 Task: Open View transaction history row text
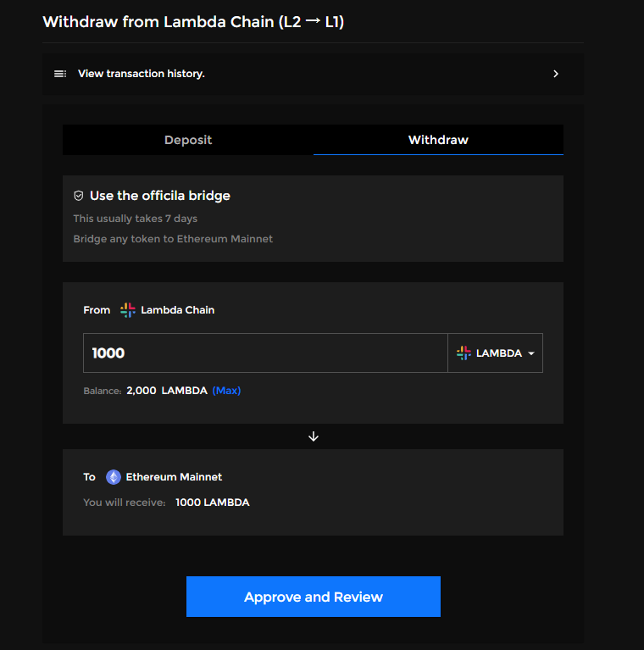pyautogui.click(x=142, y=74)
